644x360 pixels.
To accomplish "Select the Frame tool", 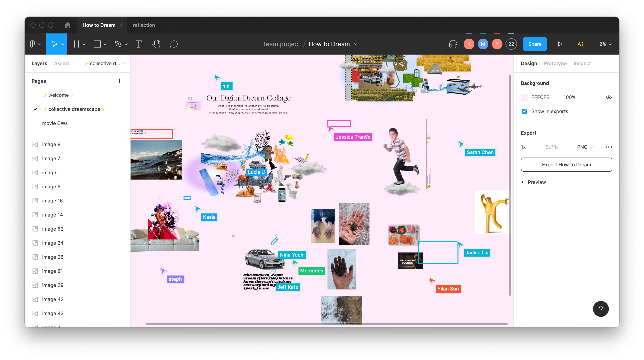I will coord(76,44).
